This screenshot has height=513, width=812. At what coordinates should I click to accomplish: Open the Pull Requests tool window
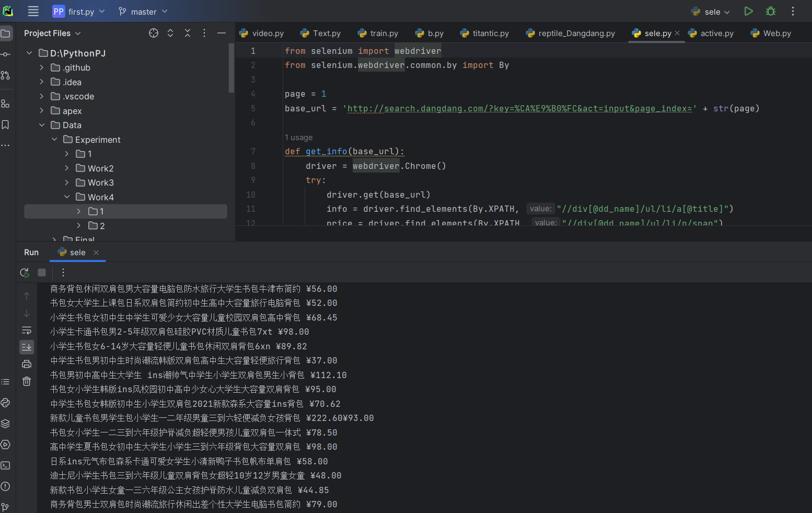[6, 75]
